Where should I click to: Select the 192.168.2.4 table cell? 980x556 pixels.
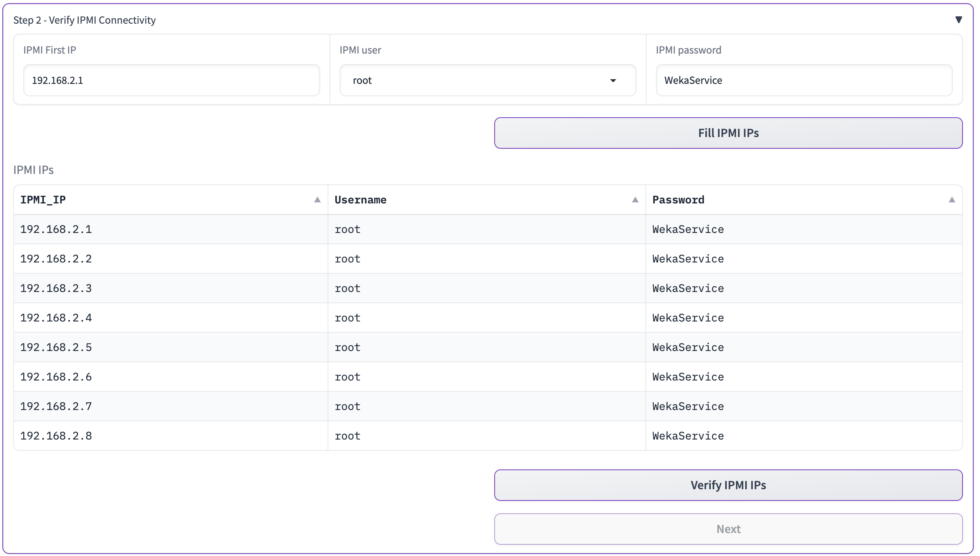(x=56, y=318)
